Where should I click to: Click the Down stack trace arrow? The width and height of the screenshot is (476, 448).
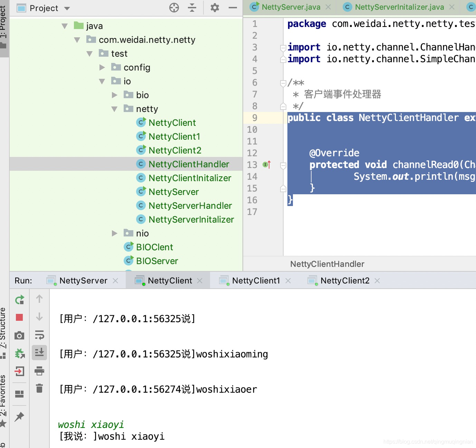pyautogui.click(x=39, y=317)
